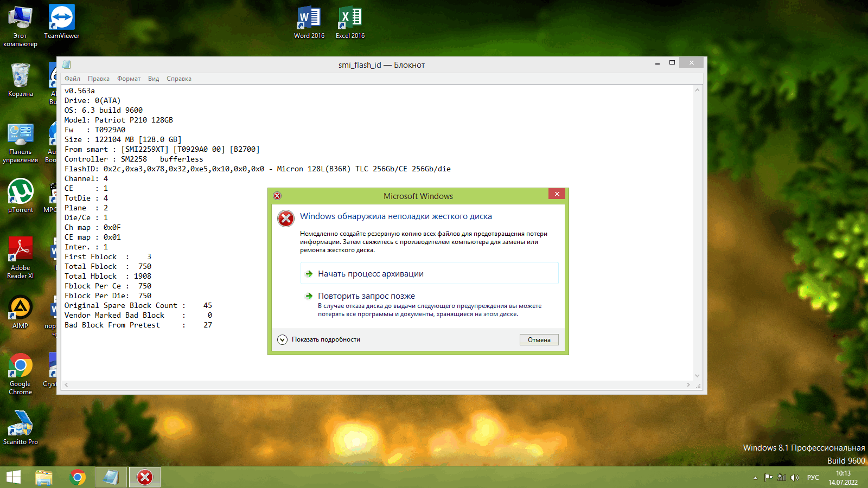
Task: Open the Справка menu in Notepad
Action: (179, 79)
